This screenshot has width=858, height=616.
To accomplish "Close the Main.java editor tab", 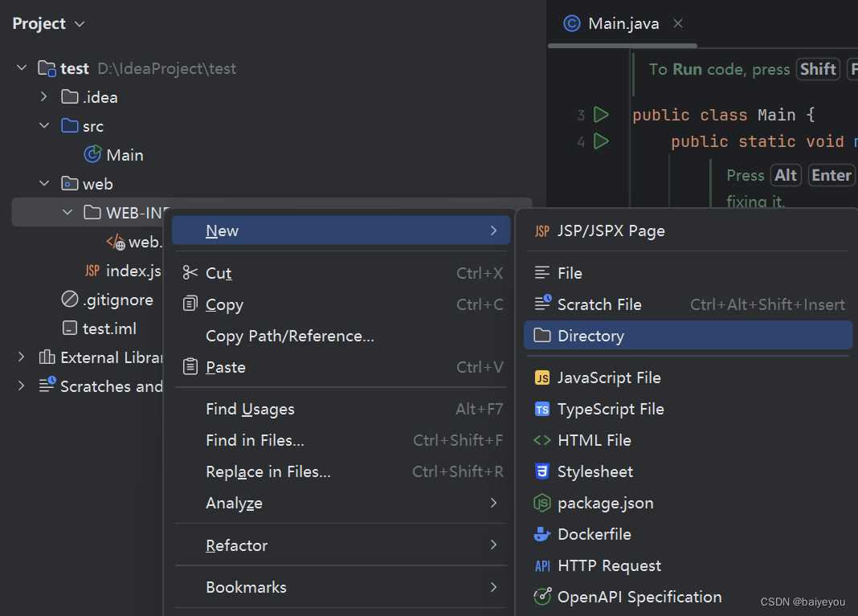I will click(678, 24).
